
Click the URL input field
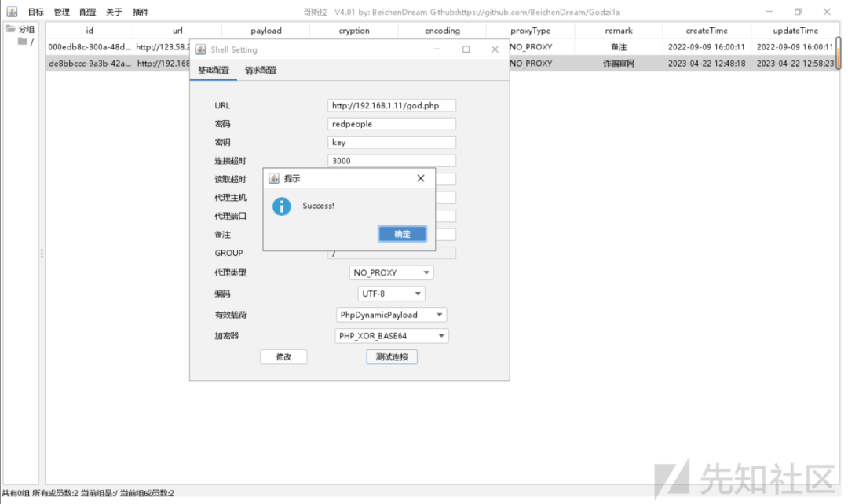(x=392, y=105)
